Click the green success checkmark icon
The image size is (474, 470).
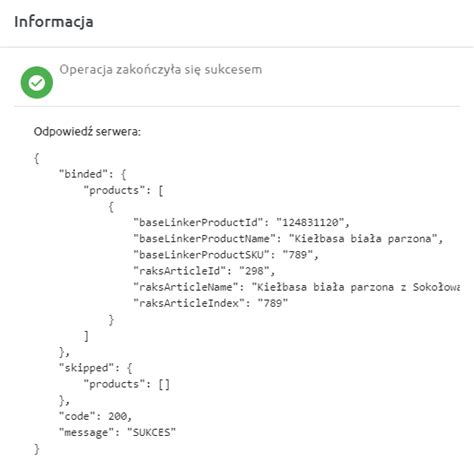pos(37,82)
